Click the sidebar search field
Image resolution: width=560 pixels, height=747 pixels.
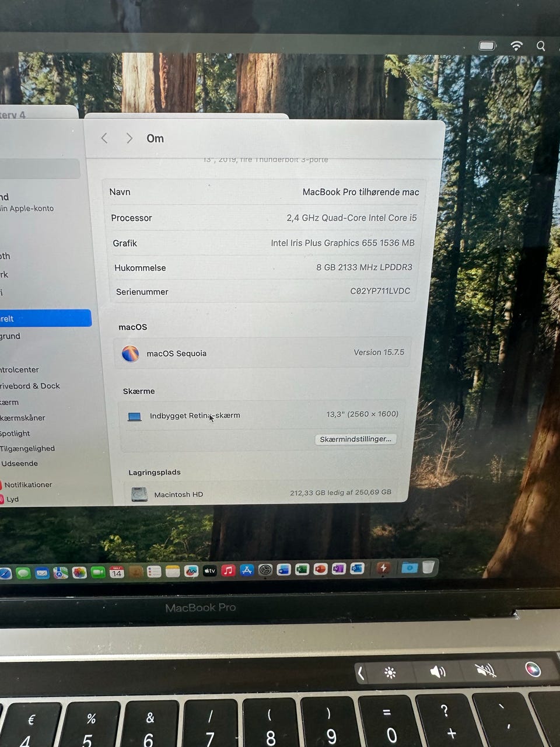pos(40,169)
